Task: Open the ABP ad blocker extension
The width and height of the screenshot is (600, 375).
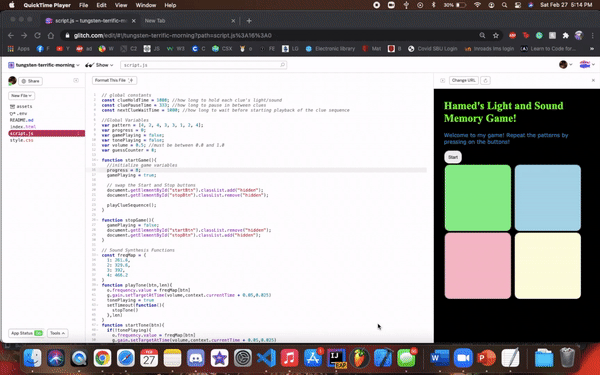Action: (512, 35)
